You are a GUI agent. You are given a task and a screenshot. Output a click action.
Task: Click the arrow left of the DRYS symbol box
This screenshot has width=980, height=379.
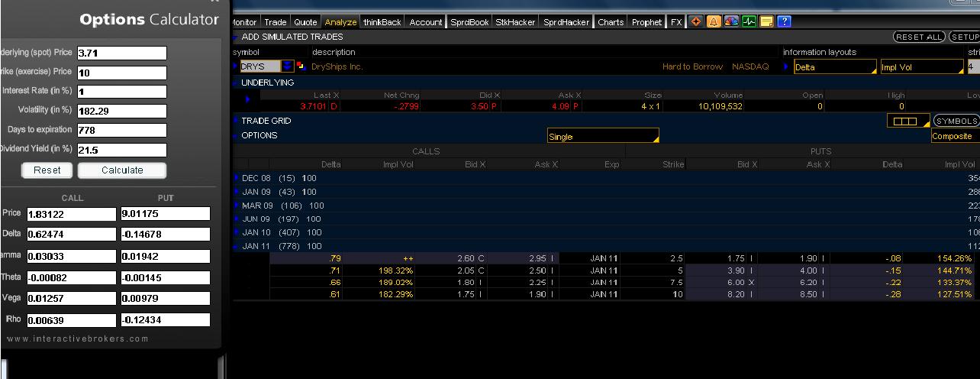coord(236,67)
